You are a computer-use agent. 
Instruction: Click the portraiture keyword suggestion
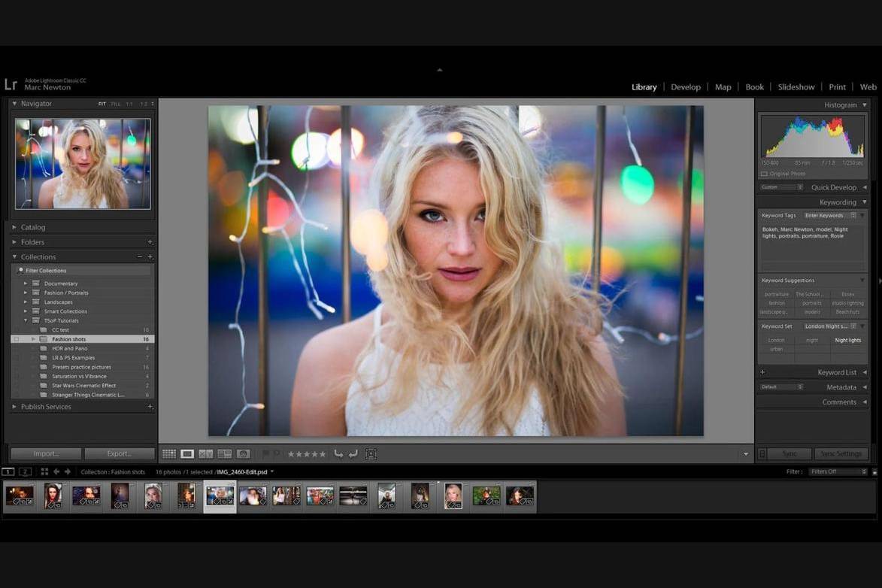click(776, 294)
